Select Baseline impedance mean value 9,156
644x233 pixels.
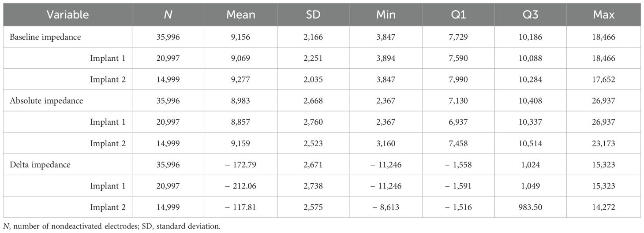click(x=241, y=37)
